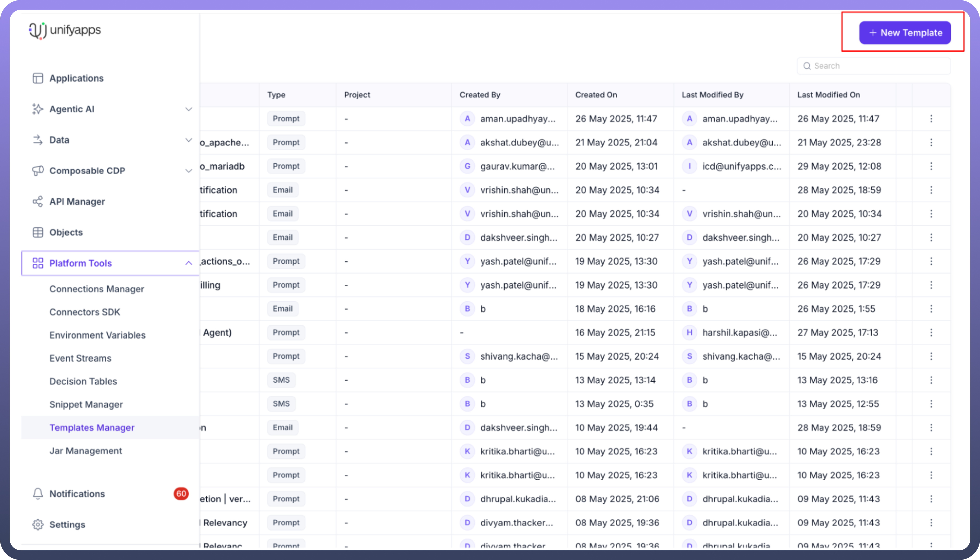
Task: Click the New Template button
Action: click(x=905, y=33)
